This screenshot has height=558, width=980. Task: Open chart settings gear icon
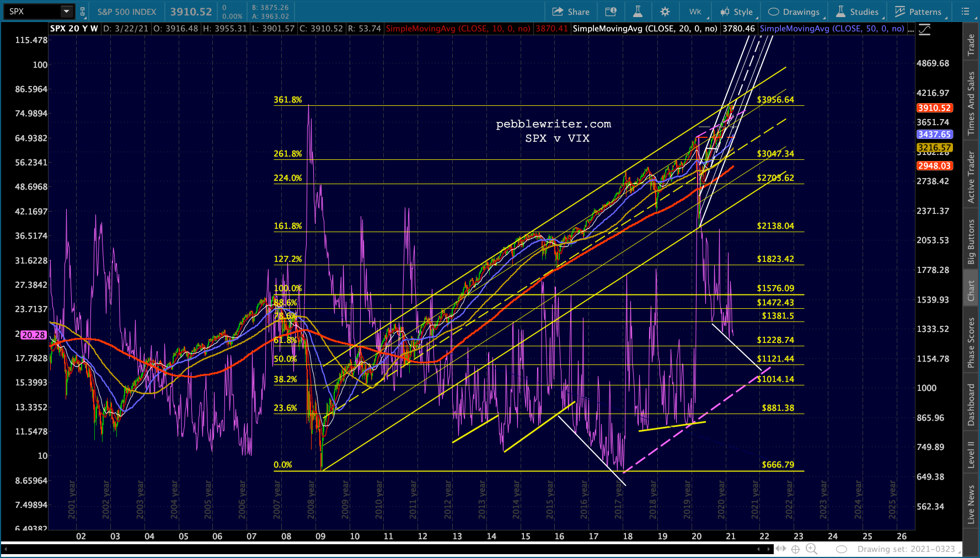point(665,12)
